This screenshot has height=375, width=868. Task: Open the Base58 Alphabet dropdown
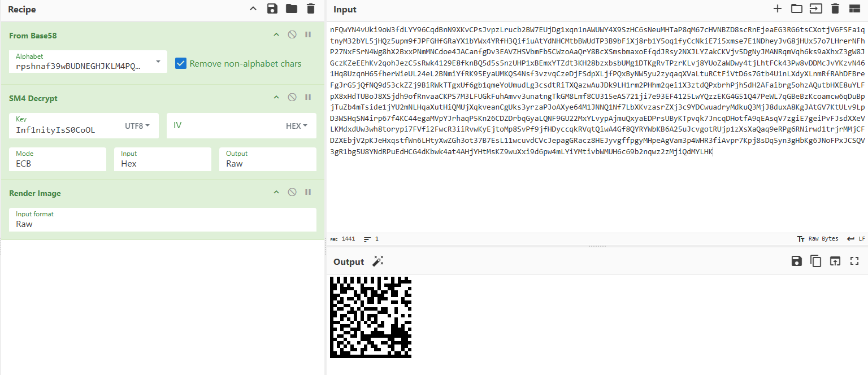pyautogui.click(x=88, y=62)
